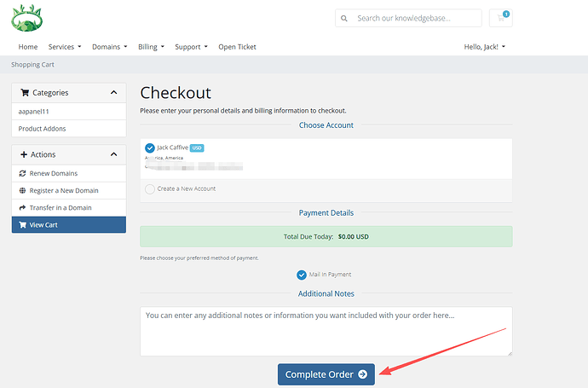Click the arrow icon on Complete Order
The image size is (588, 388).
362,374
